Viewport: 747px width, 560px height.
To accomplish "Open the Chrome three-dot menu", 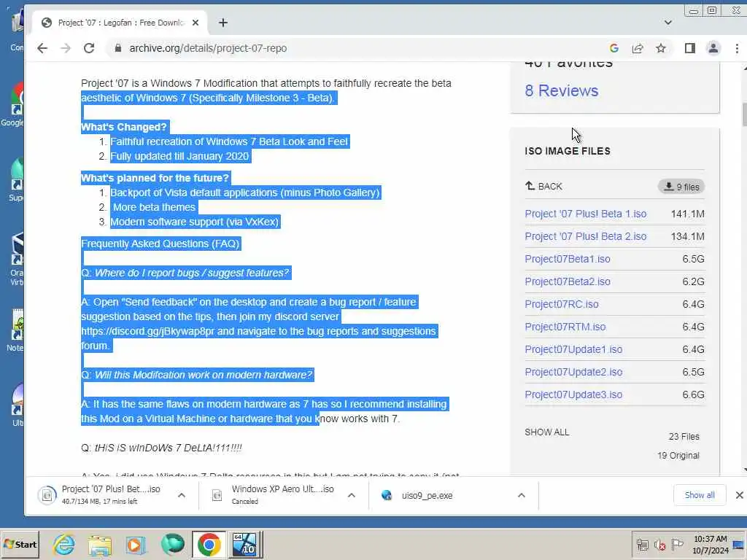I will 737,48.
